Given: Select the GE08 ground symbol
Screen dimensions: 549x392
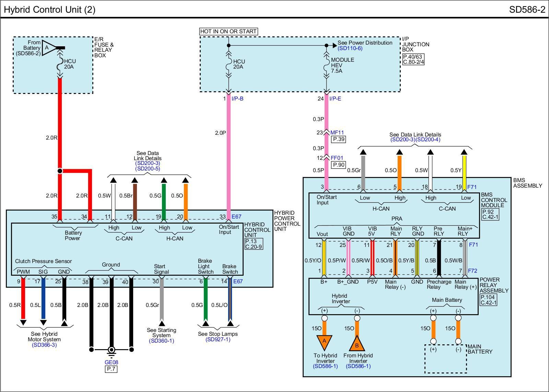Looking at the screenshot, I should pyautogui.click(x=111, y=350).
